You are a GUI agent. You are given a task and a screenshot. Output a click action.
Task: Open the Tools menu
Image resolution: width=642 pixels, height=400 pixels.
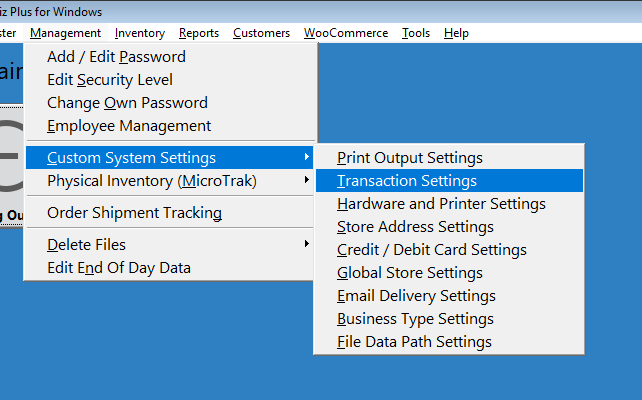coord(416,33)
